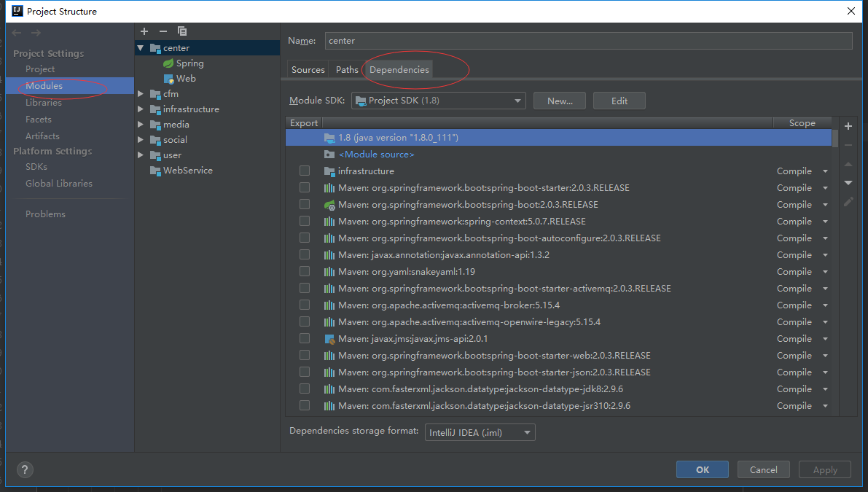The width and height of the screenshot is (868, 492).
Task: Close the Project Structure dialog
Action: (851, 11)
